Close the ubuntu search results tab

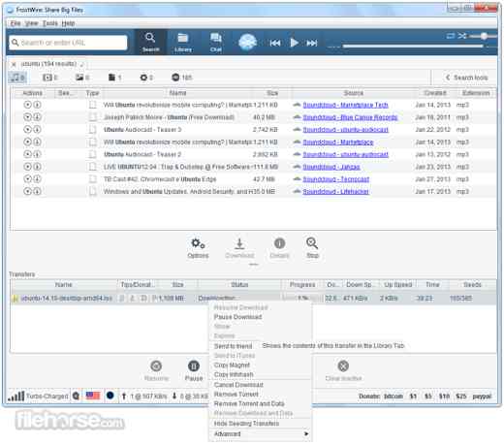tap(14, 64)
